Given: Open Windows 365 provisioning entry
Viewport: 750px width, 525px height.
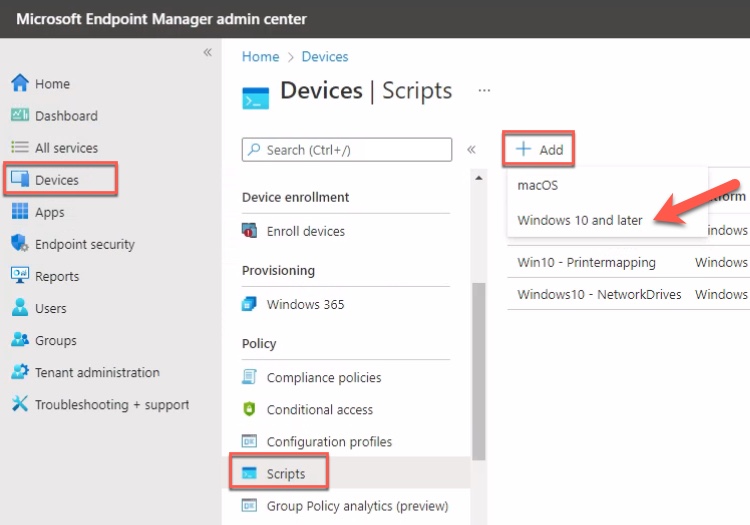Looking at the screenshot, I should (x=305, y=304).
